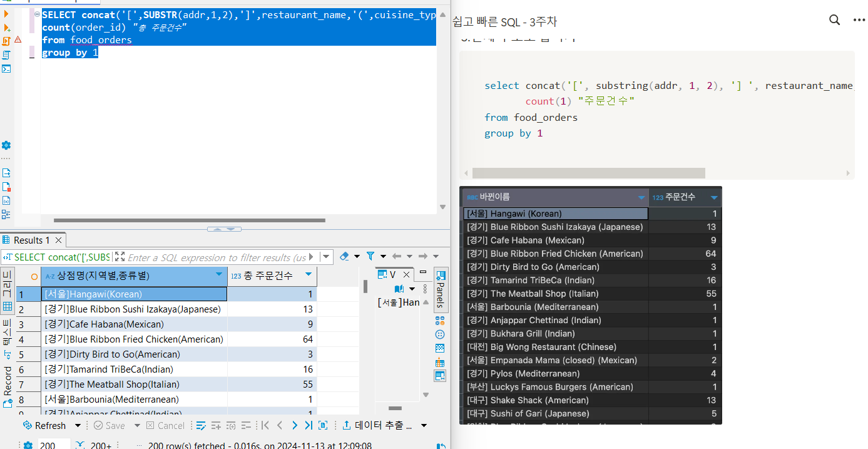Click the editor horizontal scrollbar
Viewport: 868px width, 449px height.
point(189,220)
